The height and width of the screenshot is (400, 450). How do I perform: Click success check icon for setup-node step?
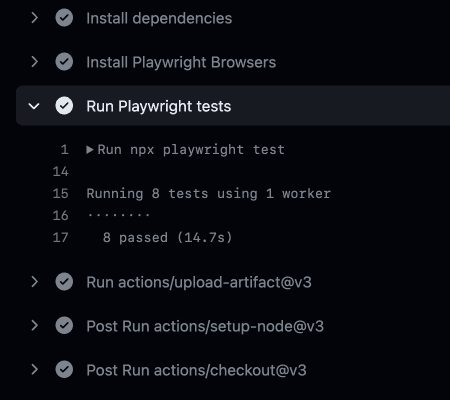coord(64,326)
